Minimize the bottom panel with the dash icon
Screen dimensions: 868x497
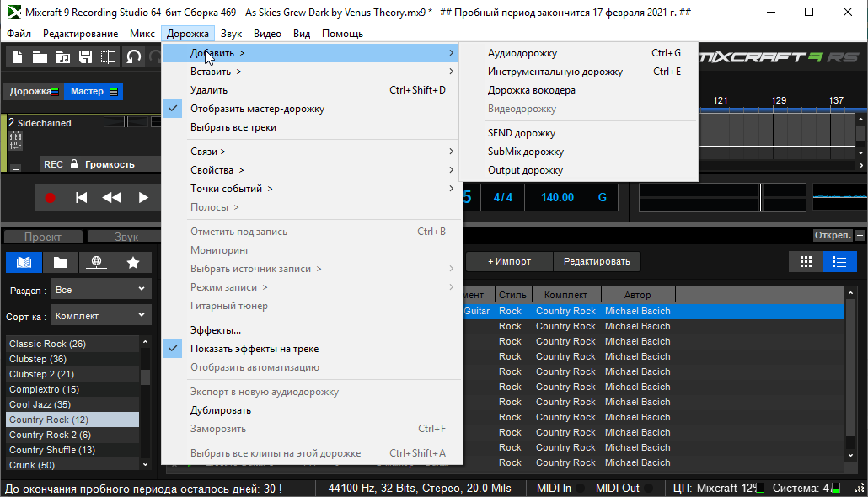[x=860, y=235]
